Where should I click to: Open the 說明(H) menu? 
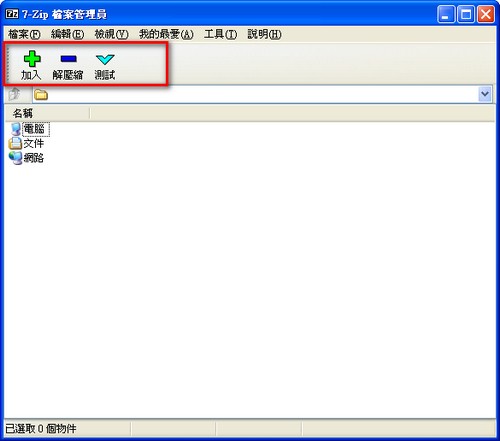click(264, 34)
